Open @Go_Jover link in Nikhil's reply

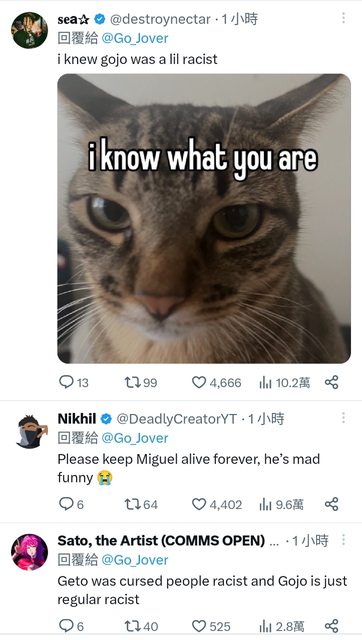click(134, 438)
